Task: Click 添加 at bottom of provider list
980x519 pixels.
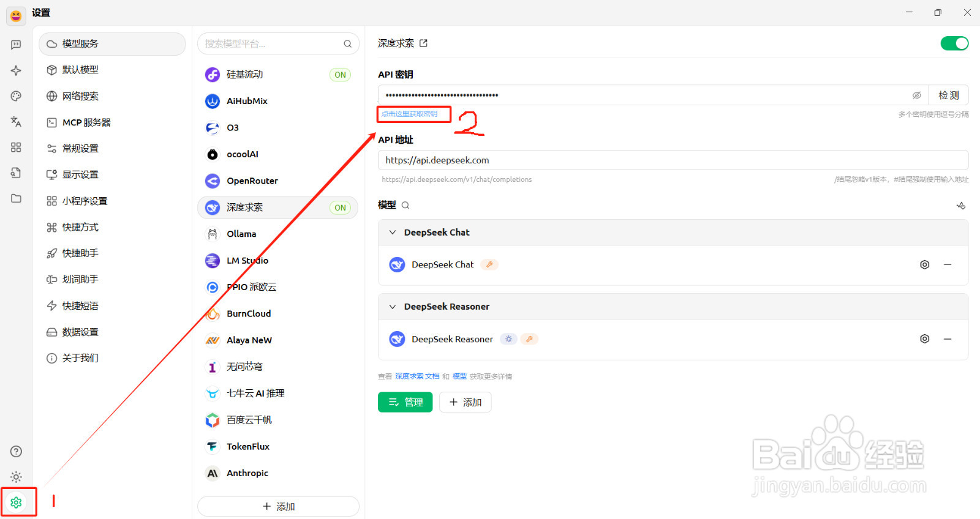Action: point(278,506)
